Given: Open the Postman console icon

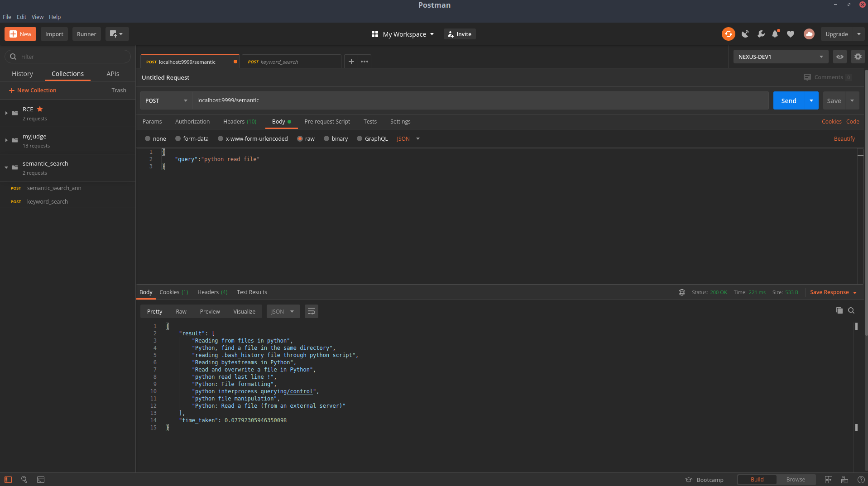Looking at the screenshot, I should click(41, 480).
